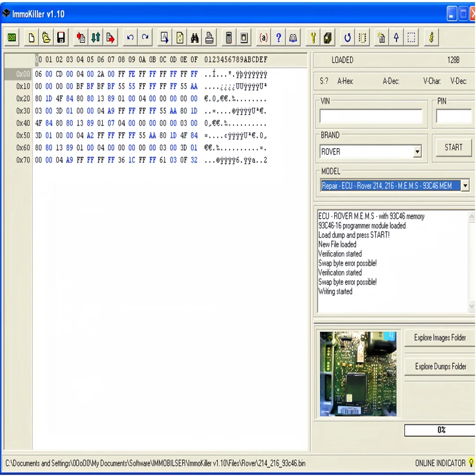Open the calculator tool
The width and height of the screenshot is (476, 476).
tap(229, 37)
